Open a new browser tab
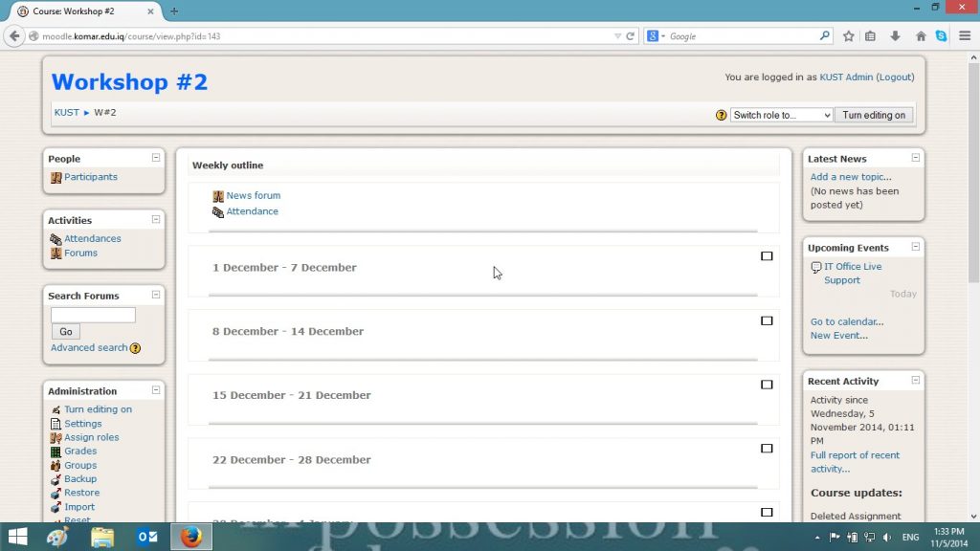Viewport: 980px width, 551px height. [174, 11]
